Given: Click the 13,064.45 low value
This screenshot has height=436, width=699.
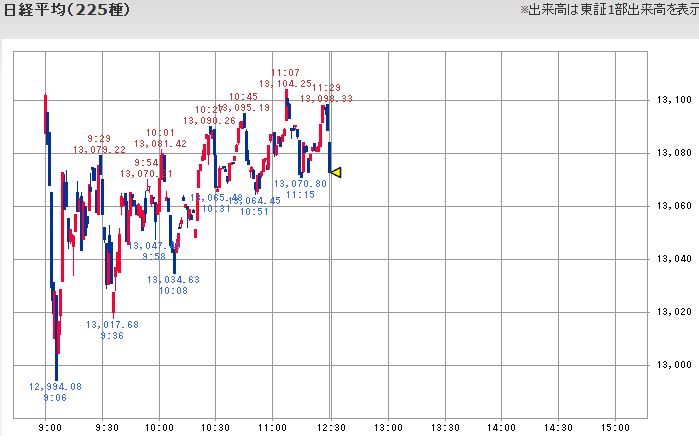Looking at the screenshot, I should [254, 201].
